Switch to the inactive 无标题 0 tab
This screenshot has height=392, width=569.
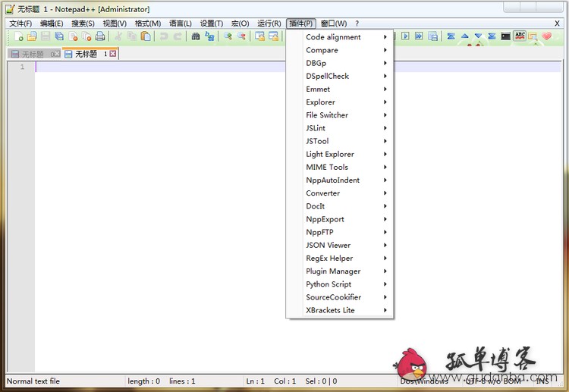click(x=34, y=54)
